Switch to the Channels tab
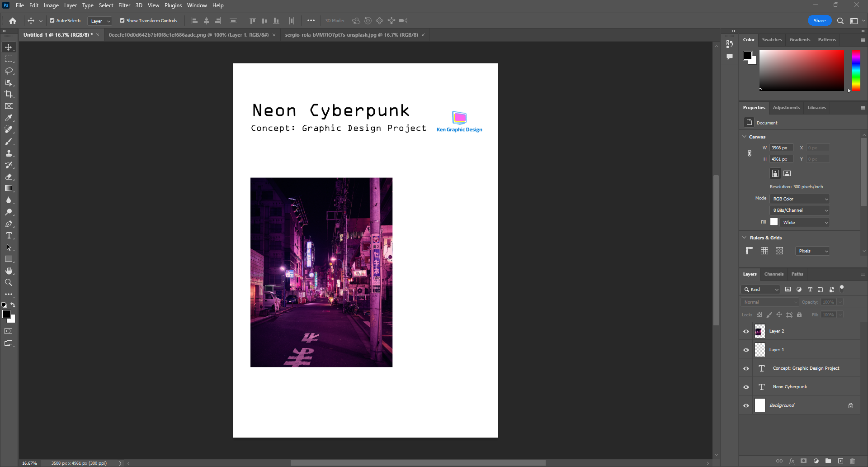 tap(774, 274)
